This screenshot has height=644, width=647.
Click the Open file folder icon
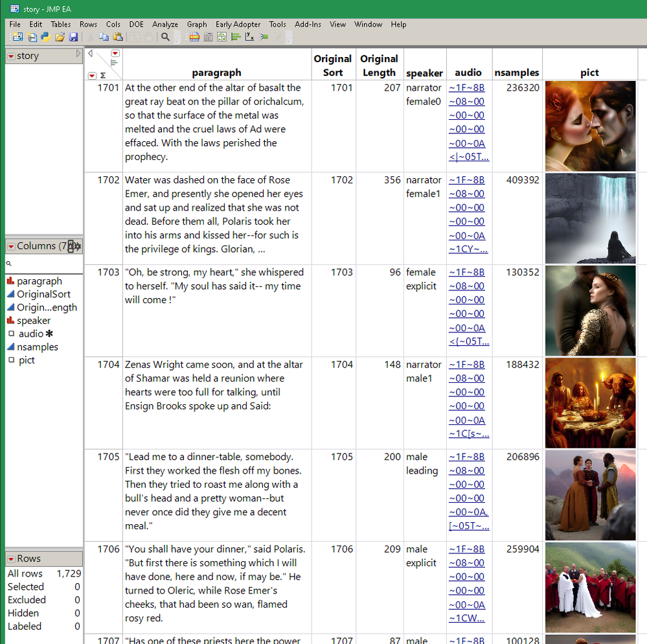click(60, 37)
